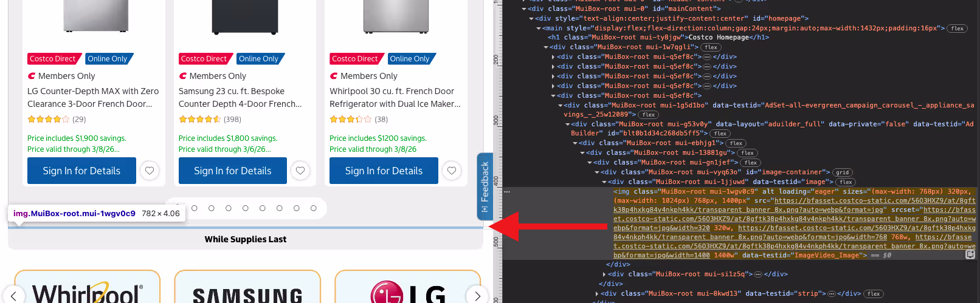Viewport: 980px width, 303px height.
Task: Click the three-dot actions icon beside the selected img node
Action: click(507, 191)
